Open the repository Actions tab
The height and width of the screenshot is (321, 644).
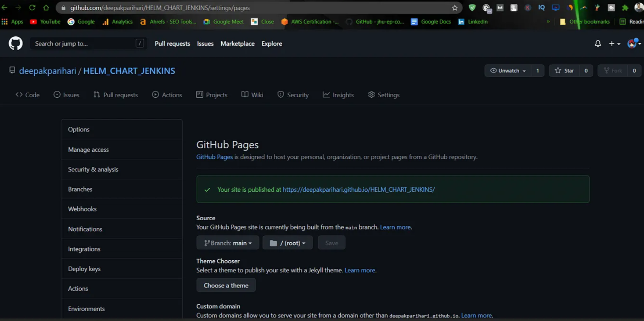167,95
